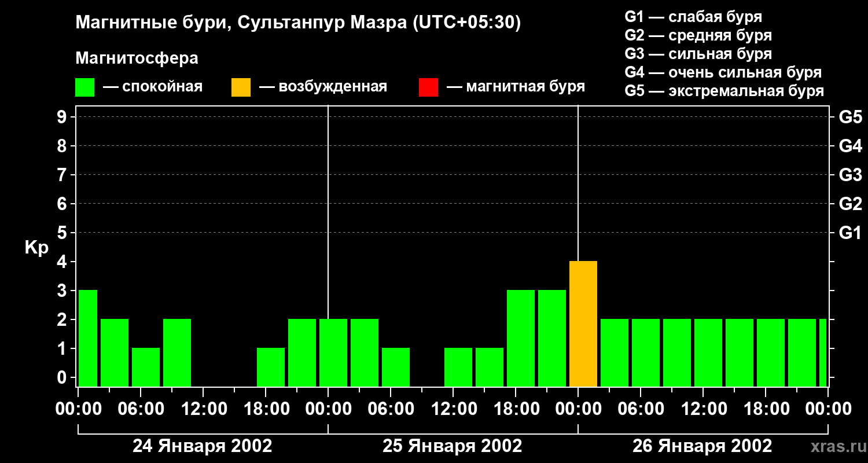The width and height of the screenshot is (868, 463).
Task: Click the red "магнитная буря" legend swatch
Action: coord(428,87)
